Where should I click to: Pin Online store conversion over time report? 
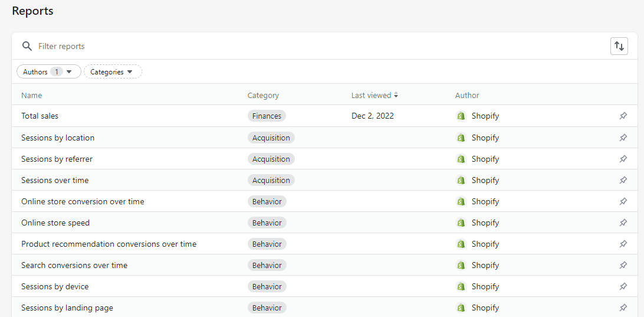623,201
